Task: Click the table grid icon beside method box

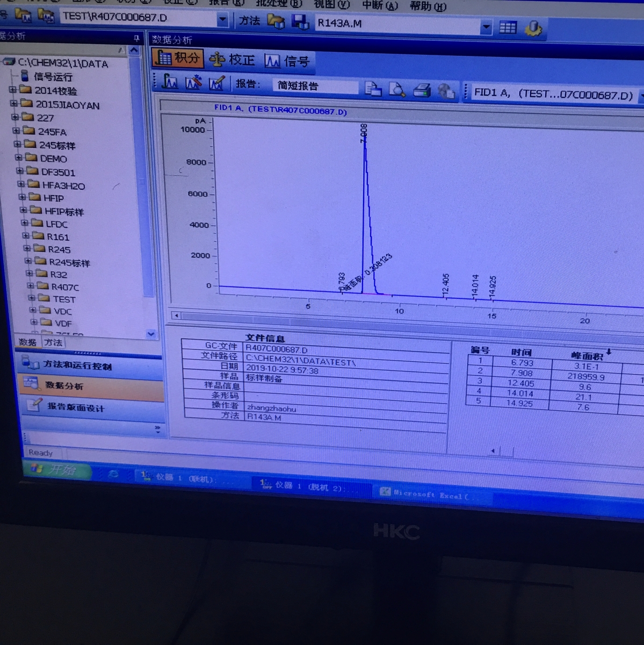Action: 508,27
